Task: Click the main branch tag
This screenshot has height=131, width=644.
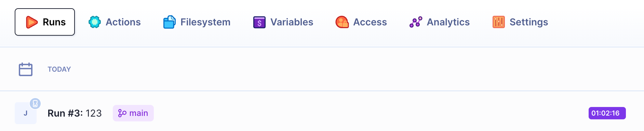Action: click(133, 113)
